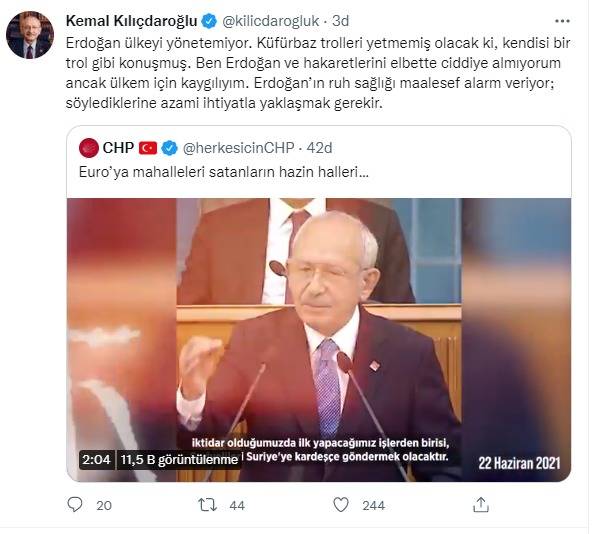Click the 11,5 B görüntülenme view count
The width and height of the screenshot is (593, 534).
179,459
